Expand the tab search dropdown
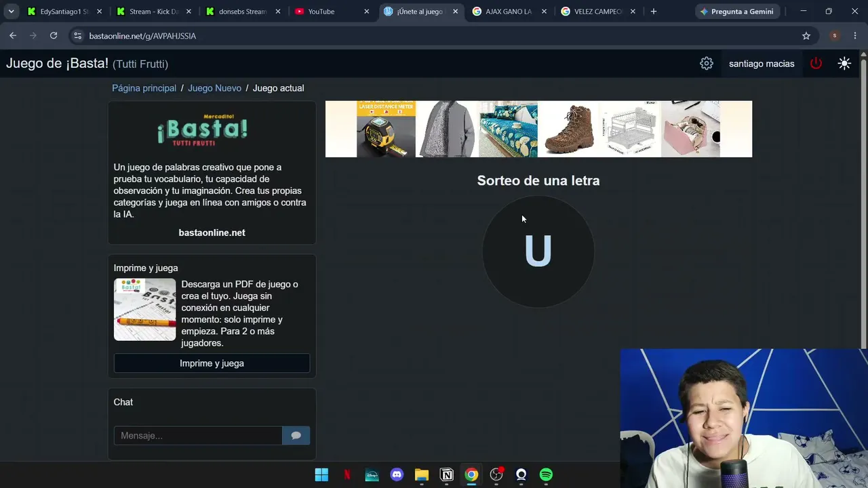868x488 pixels. (x=11, y=12)
